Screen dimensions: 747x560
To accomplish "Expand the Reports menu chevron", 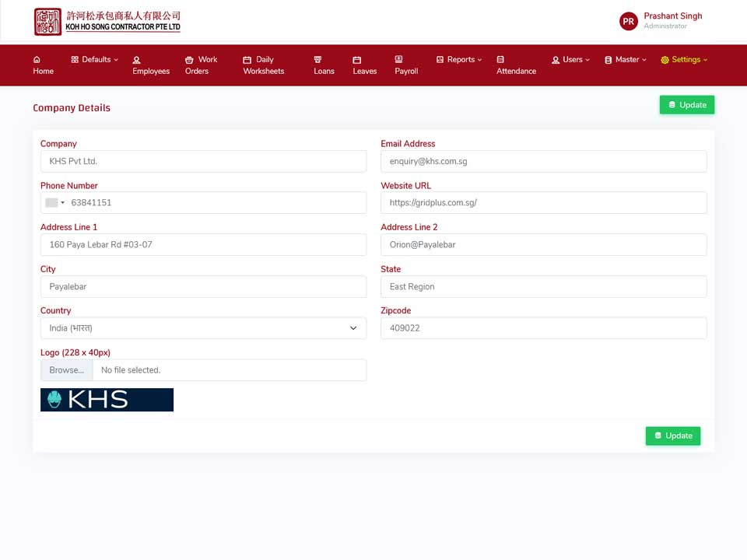I will click(x=480, y=60).
